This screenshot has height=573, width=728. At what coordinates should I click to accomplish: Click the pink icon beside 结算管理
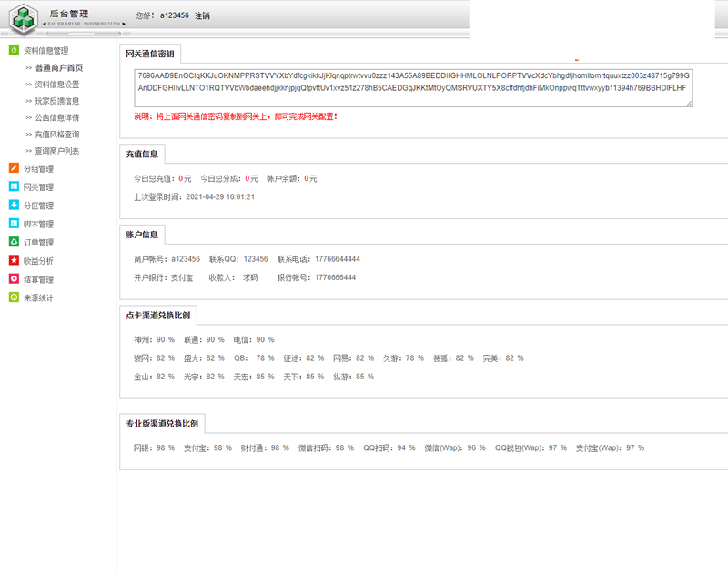click(14, 279)
